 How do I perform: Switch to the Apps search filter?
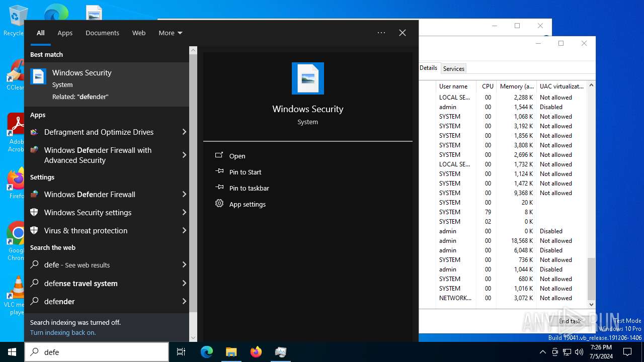[65, 33]
